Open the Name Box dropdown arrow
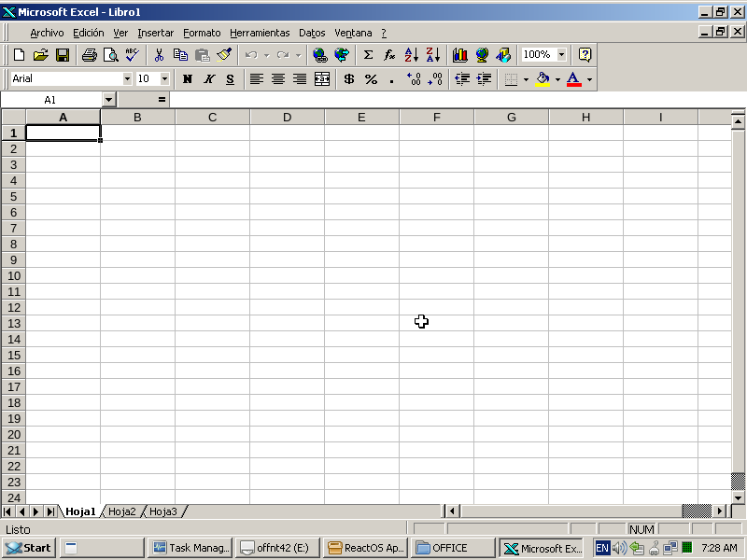 click(x=109, y=100)
